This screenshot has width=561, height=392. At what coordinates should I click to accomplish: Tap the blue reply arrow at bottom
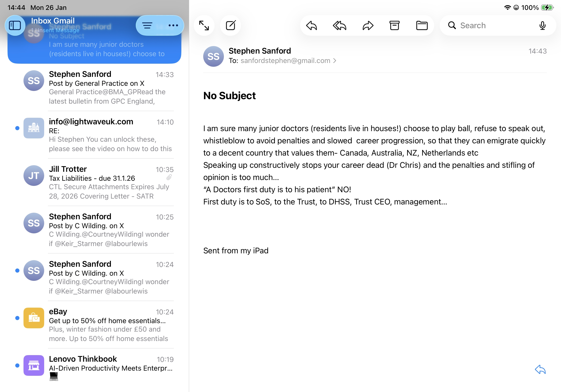coord(540,369)
